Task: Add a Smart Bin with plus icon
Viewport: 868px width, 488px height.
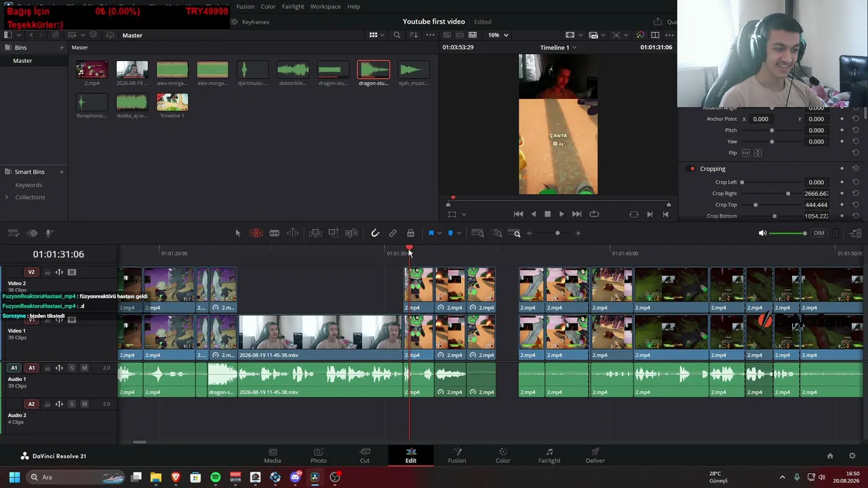Action: coord(62,172)
